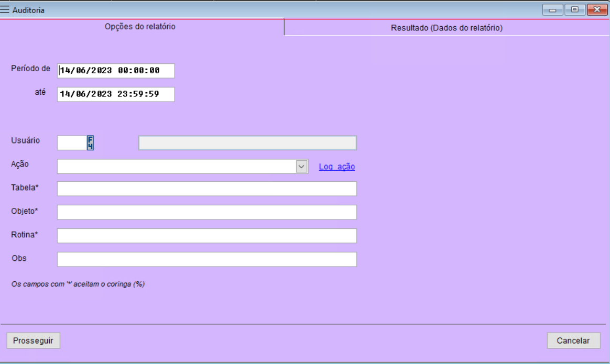Click the Período de start date field
Screen dimensions: 610x364
coord(115,71)
